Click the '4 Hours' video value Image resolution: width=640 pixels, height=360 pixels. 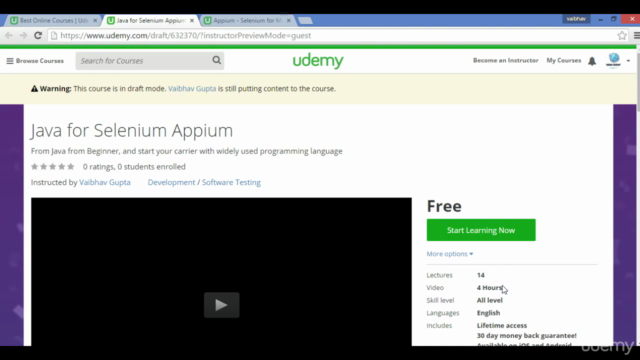pyautogui.click(x=490, y=288)
